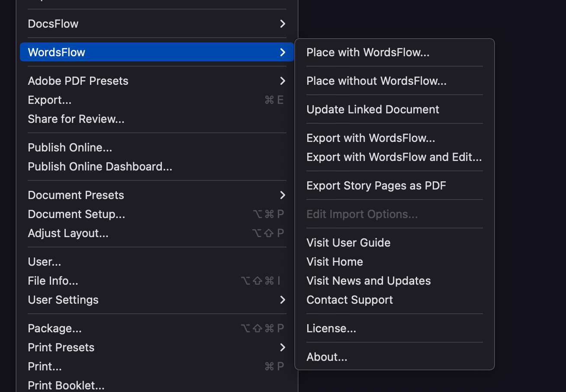Image resolution: width=566 pixels, height=392 pixels.
Task: Select Export Story Pages as PDF
Action: [376, 185]
